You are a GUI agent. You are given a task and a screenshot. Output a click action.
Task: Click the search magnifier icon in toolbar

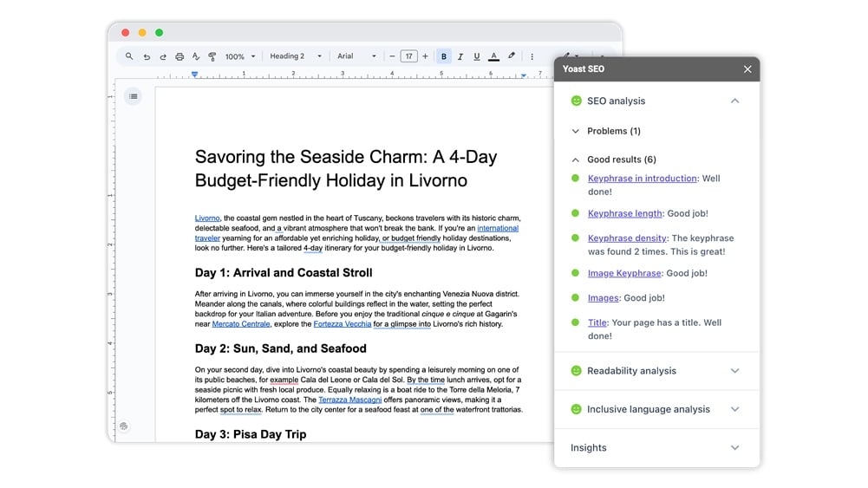tap(129, 56)
